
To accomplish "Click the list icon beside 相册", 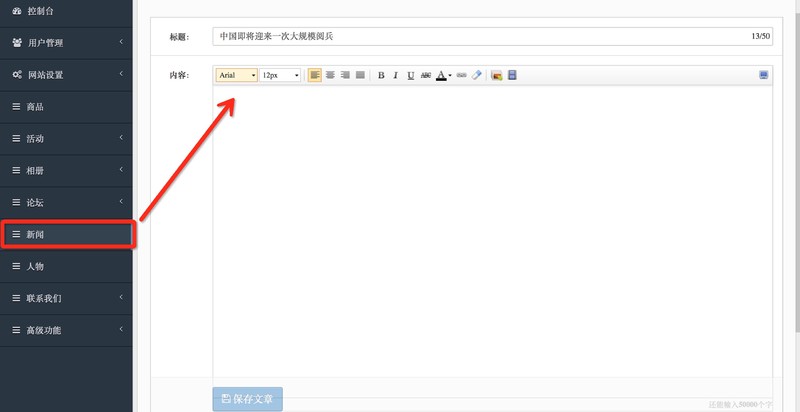I will click(16, 171).
